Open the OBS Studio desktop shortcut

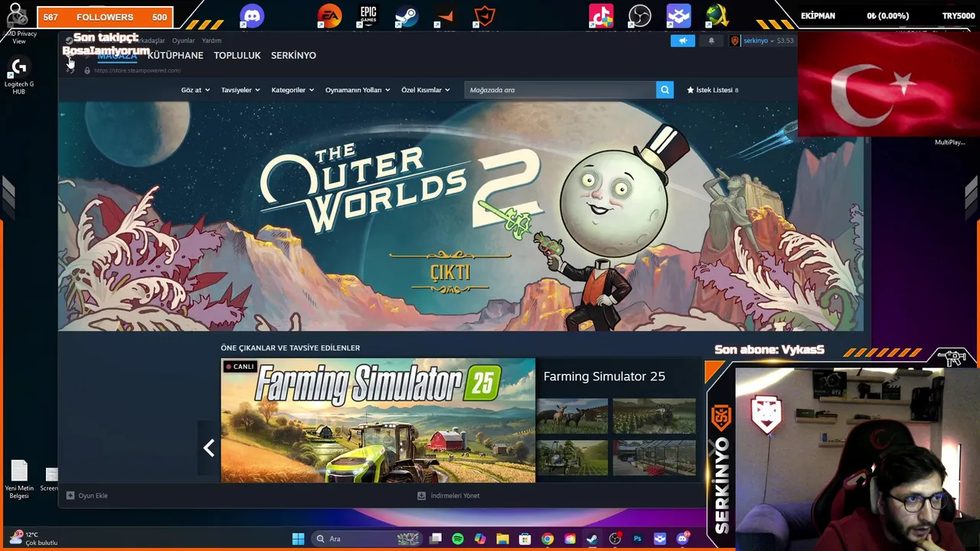pos(639,16)
